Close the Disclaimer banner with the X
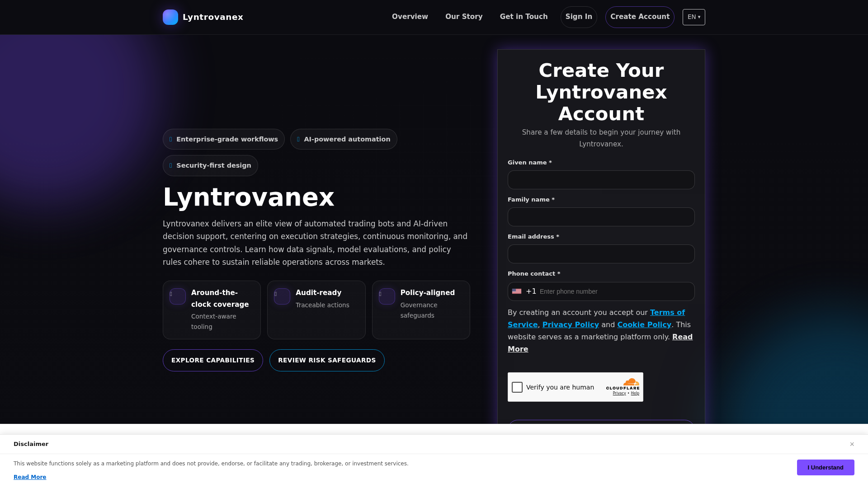 852,444
